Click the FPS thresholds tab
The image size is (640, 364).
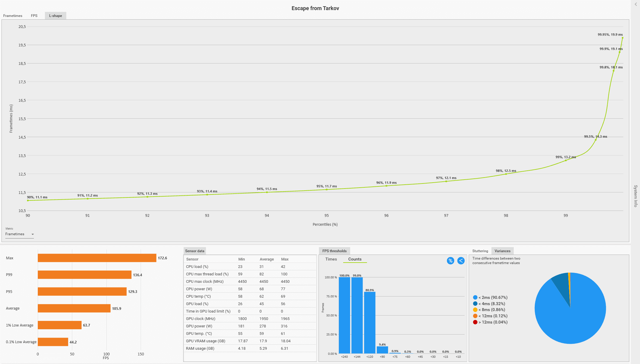tap(334, 251)
